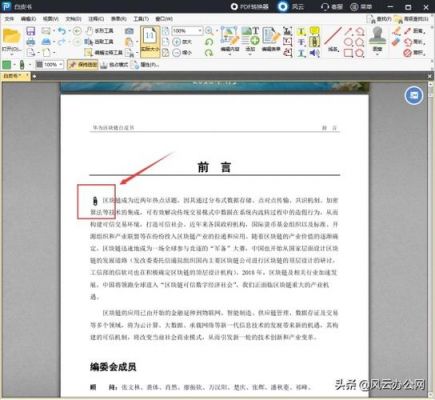
Task: Select the eraser tool
Action: click(396, 42)
